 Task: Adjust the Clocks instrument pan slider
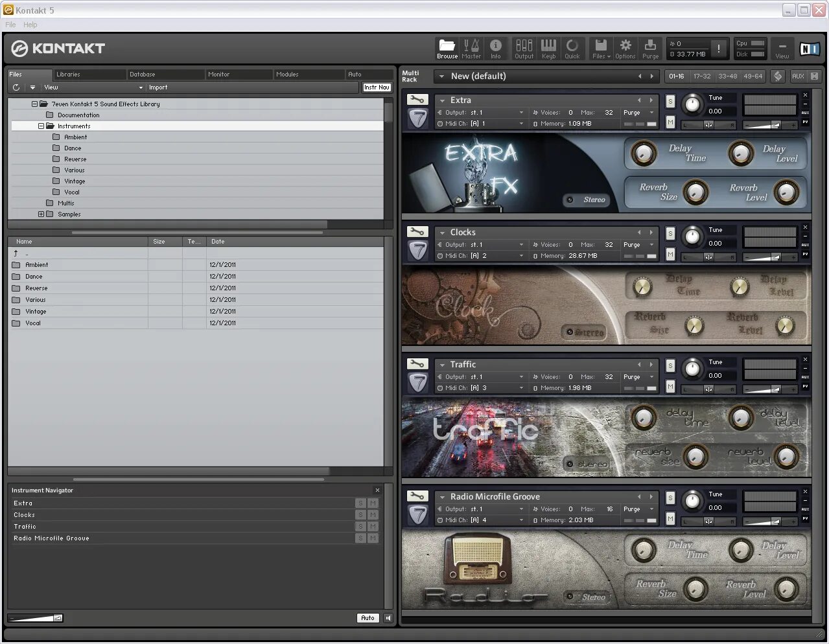pos(708,257)
